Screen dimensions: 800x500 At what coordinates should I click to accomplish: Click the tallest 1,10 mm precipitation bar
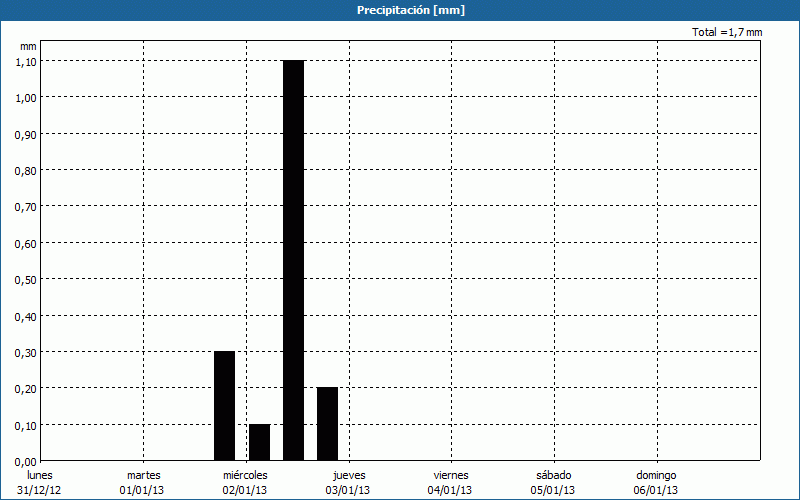[x=293, y=260]
